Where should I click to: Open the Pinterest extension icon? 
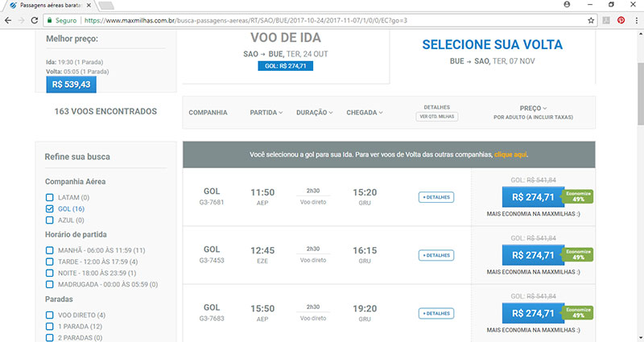(x=621, y=20)
